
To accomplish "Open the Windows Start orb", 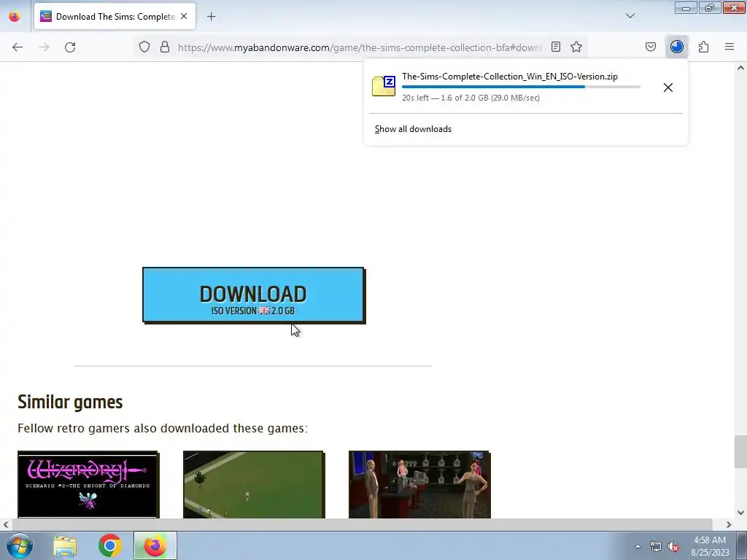I will [19, 545].
